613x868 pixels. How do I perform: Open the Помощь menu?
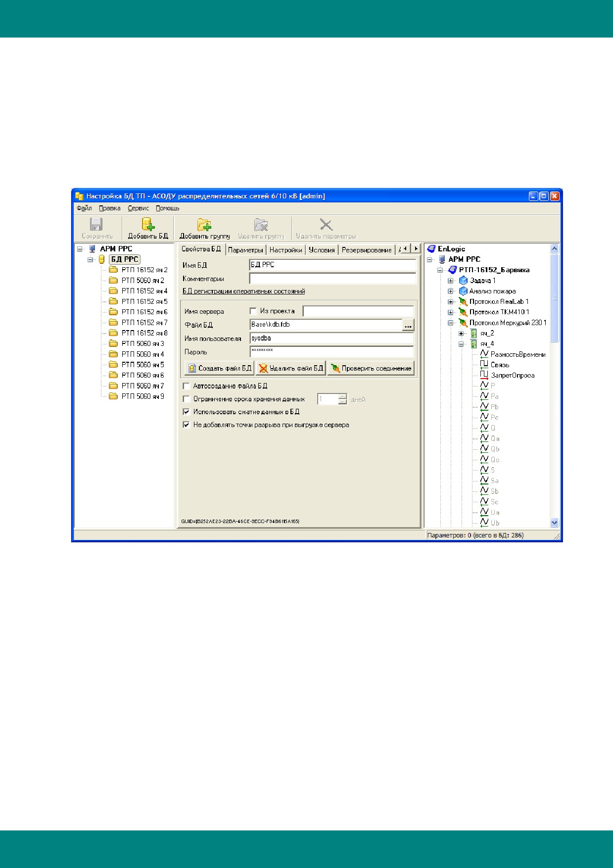pos(168,208)
